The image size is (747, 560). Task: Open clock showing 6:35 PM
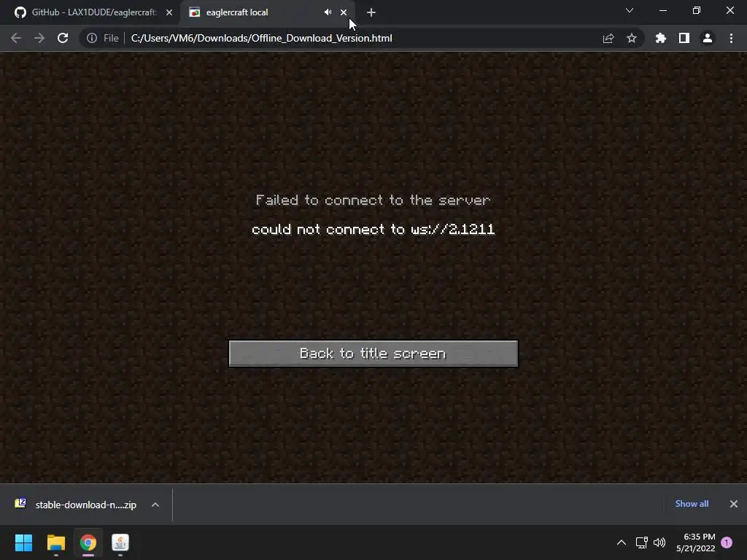[x=695, y=542]
